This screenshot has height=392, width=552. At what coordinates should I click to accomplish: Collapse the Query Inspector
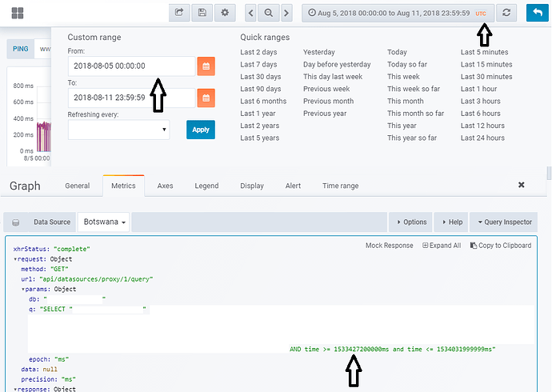[x=504, y=222]
